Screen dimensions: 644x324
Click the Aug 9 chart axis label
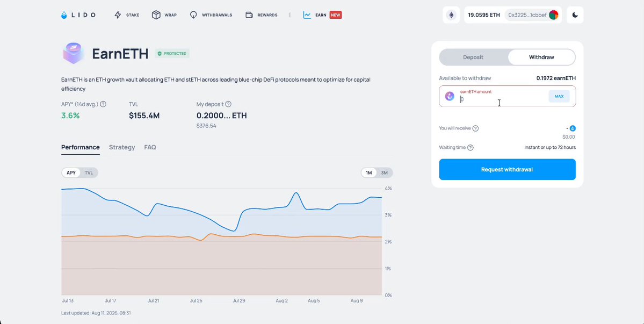[x=356, y=300]
